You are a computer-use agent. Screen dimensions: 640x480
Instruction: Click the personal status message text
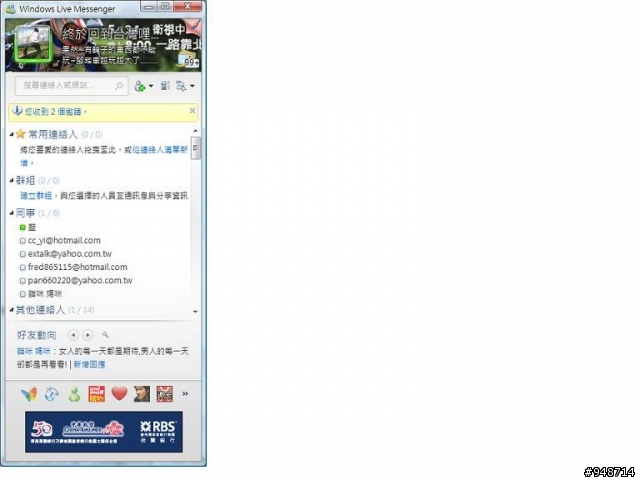109,55
